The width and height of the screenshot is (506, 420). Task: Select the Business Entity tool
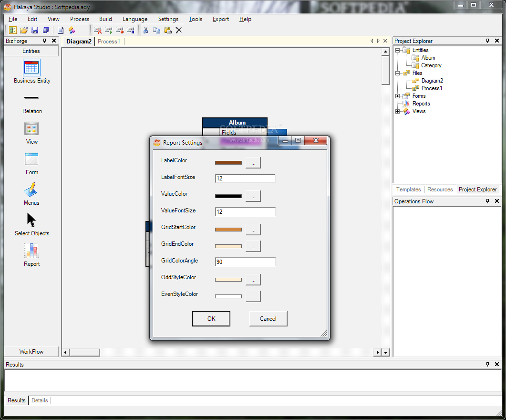(32, 68)
